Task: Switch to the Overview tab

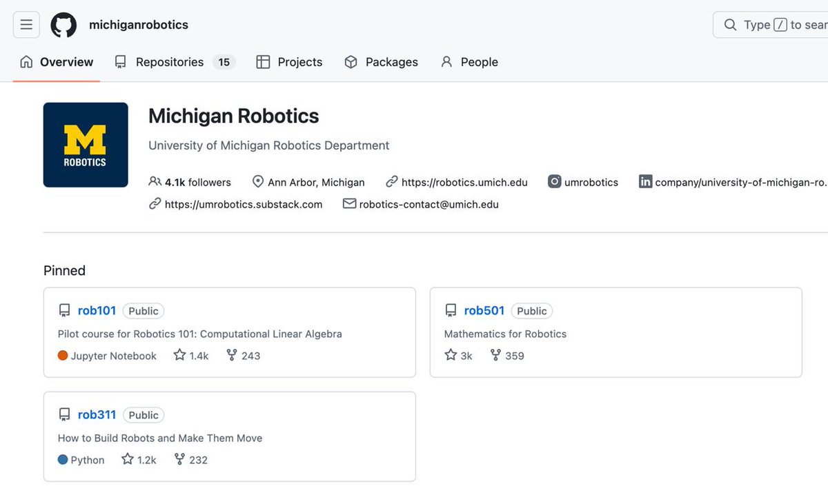Action: click(x=57, y=62)
